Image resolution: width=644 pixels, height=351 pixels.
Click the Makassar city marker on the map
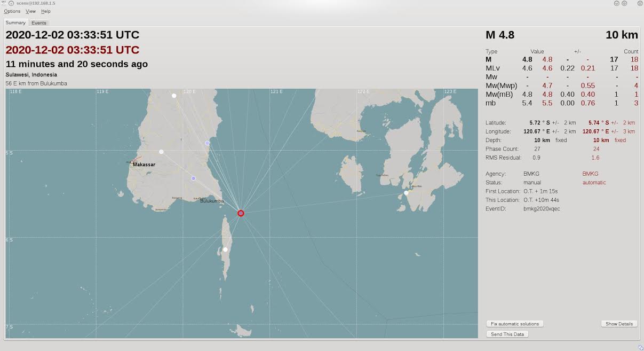tap(132, 162)
